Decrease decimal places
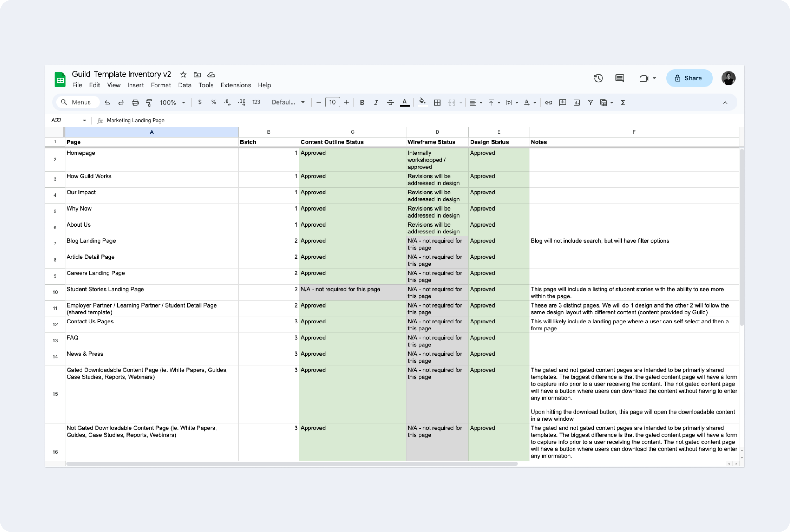 227,102
